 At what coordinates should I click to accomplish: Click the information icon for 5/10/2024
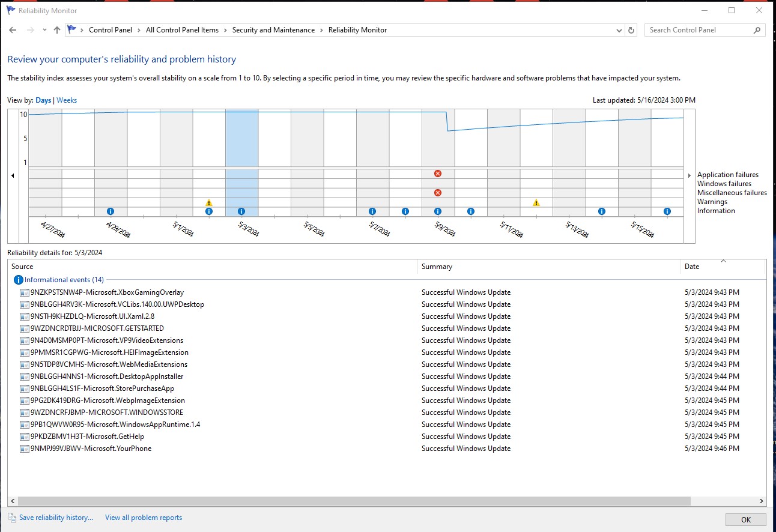click(471, 211)
